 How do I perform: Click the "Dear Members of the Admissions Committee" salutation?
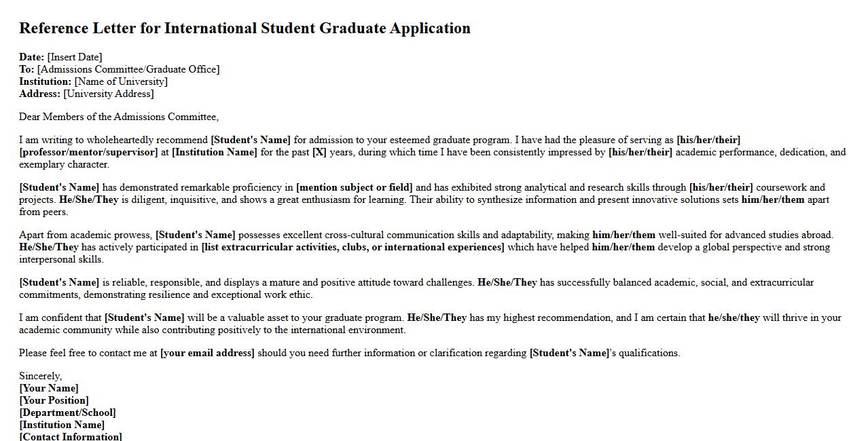point(119,117)
